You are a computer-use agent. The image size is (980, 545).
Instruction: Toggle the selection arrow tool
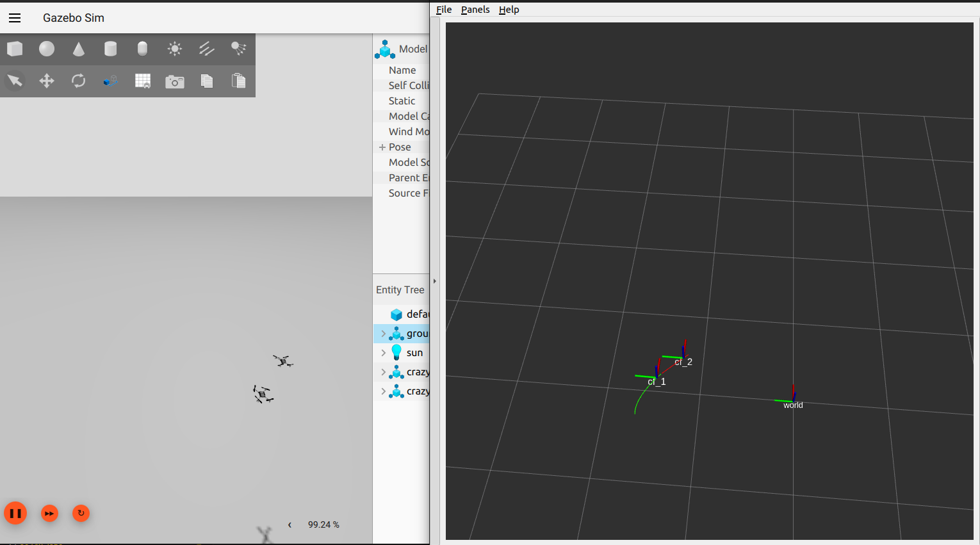tap(14, 80)
